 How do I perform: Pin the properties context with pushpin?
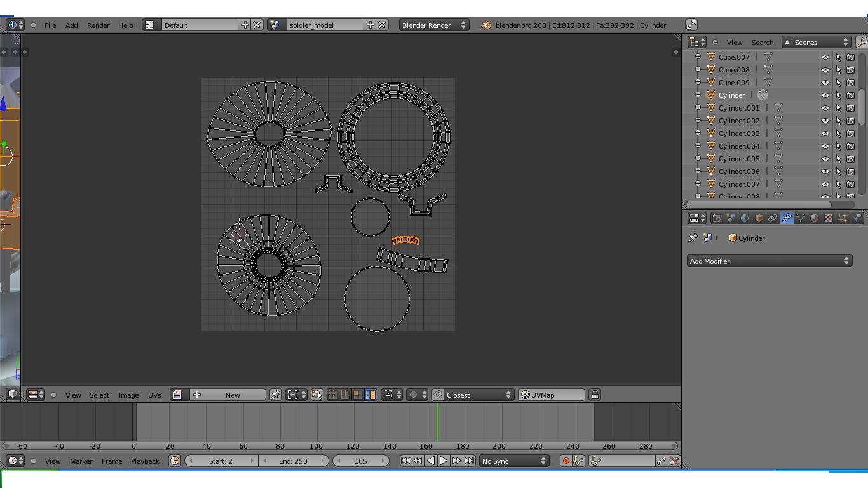click(693, 238)
